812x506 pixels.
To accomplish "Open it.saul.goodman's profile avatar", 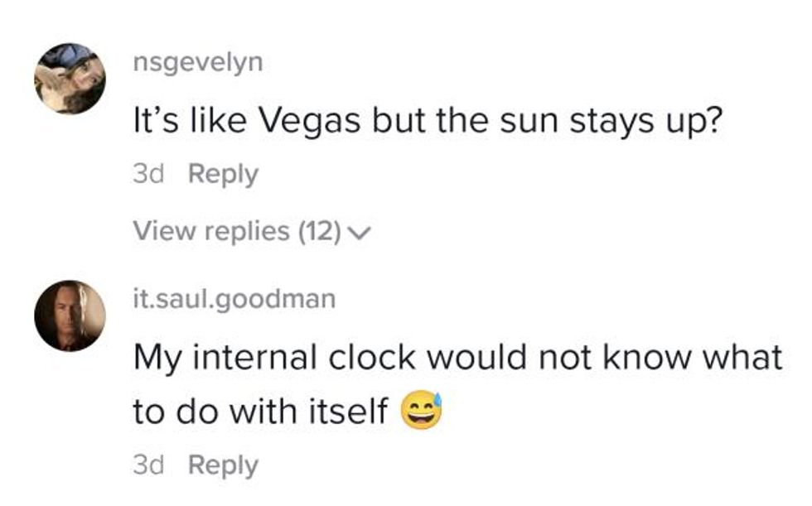I will tap(70, 315).
